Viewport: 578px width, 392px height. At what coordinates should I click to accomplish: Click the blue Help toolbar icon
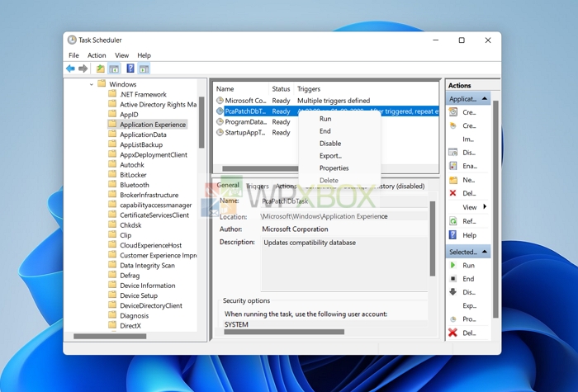[x=130, y=68]
